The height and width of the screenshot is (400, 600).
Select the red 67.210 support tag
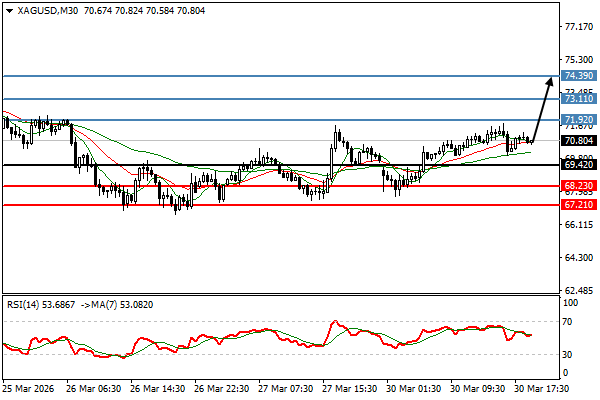coord(580,205)
